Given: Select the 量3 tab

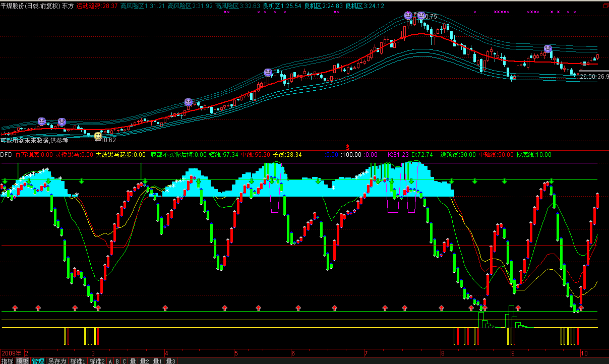Looking at the screenshot, I should [x=171, y=361].
